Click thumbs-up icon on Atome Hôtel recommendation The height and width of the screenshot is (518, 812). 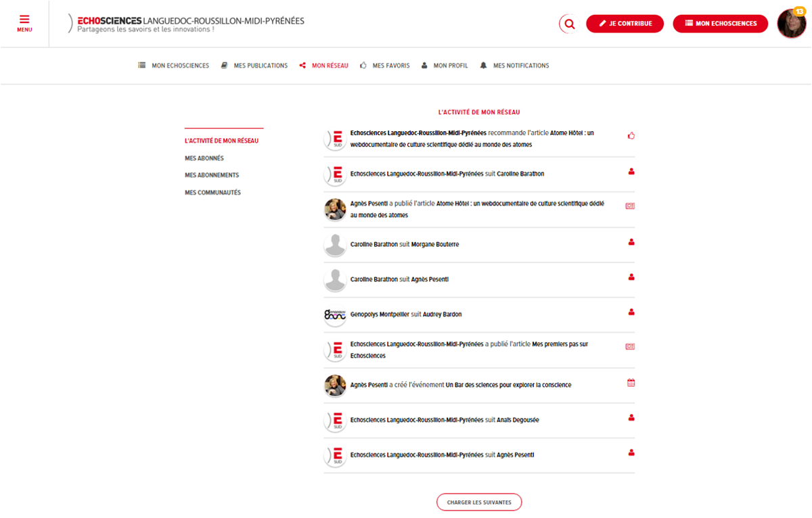pos(631,136)
